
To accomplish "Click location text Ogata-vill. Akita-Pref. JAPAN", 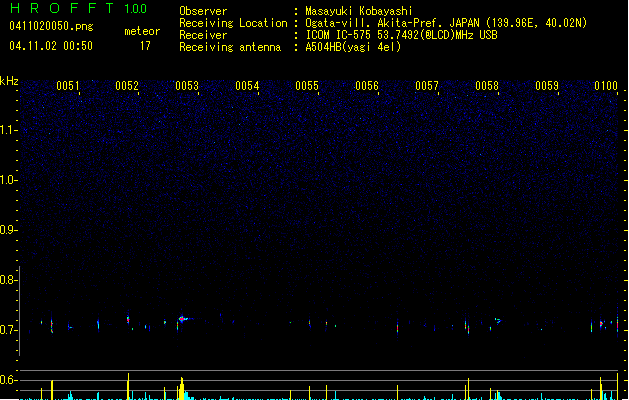I will point(392,23).
